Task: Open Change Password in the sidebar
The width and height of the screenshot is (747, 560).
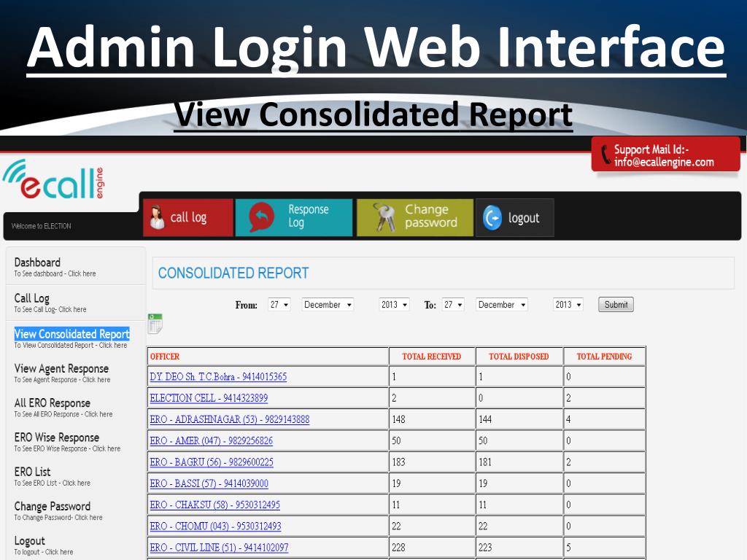Action: (53, 506)
